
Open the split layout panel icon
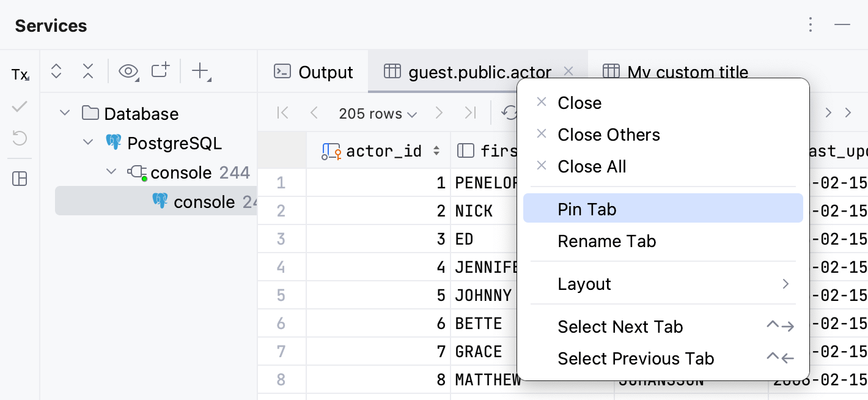[x=19, y=179]
